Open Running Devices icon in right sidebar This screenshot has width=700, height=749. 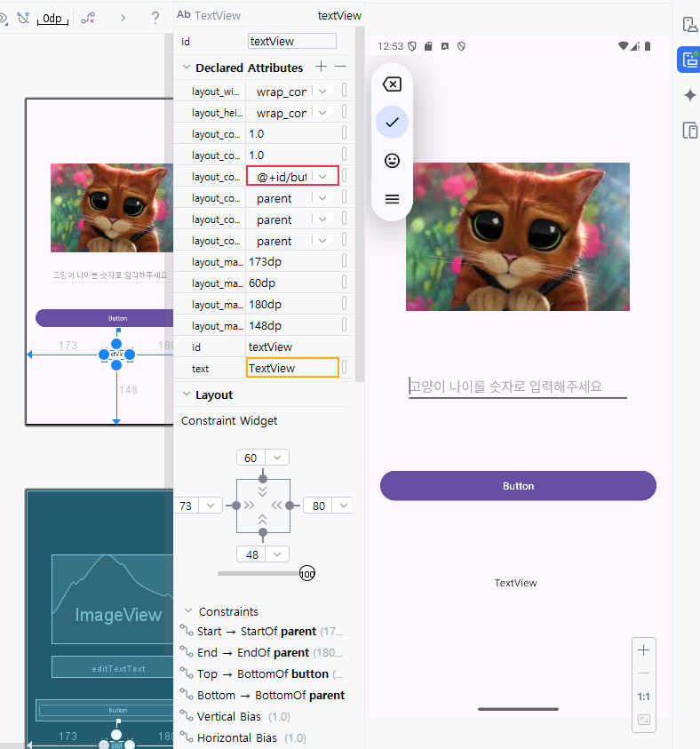[x=689, y=60]
